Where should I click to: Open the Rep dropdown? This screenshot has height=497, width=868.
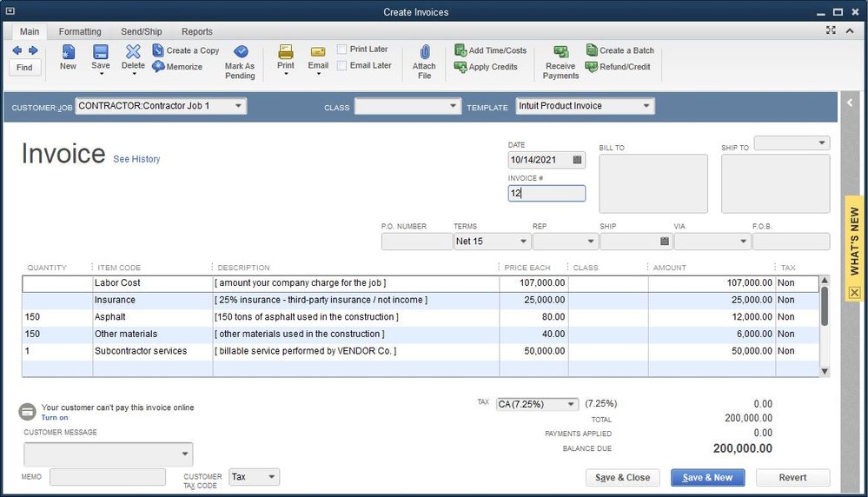coord(591,242)
